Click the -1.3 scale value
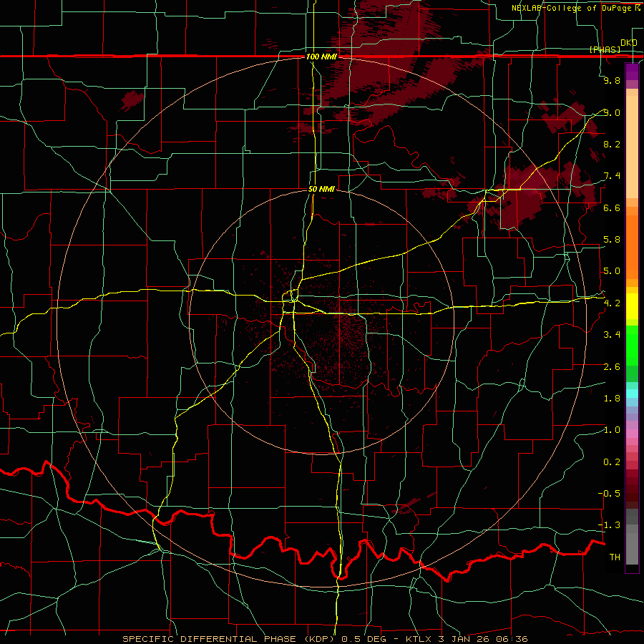 pos(609,526)
